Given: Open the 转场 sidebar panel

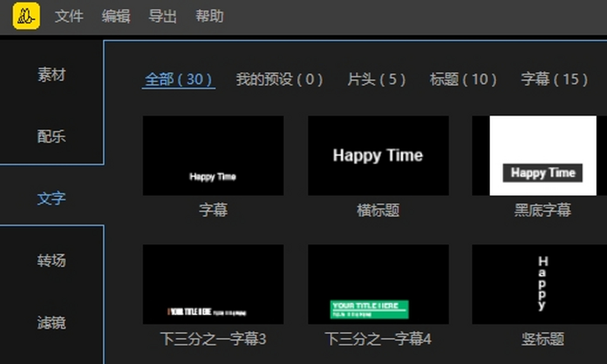Looking at the screenshot, I should (x=52, y=260).
